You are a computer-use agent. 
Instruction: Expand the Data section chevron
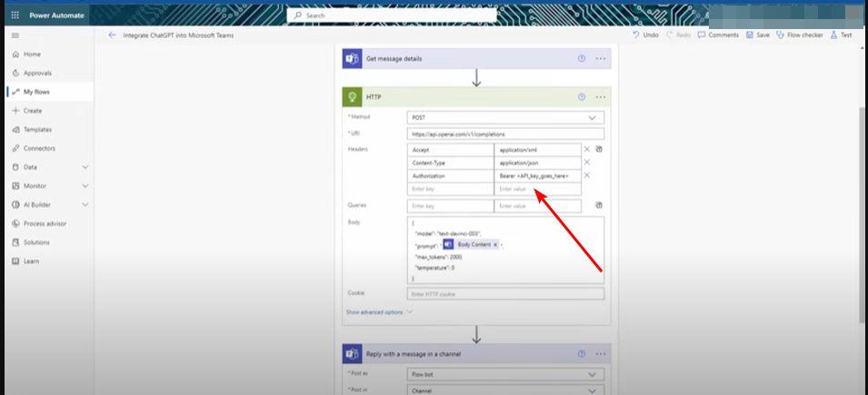[85, 167]
